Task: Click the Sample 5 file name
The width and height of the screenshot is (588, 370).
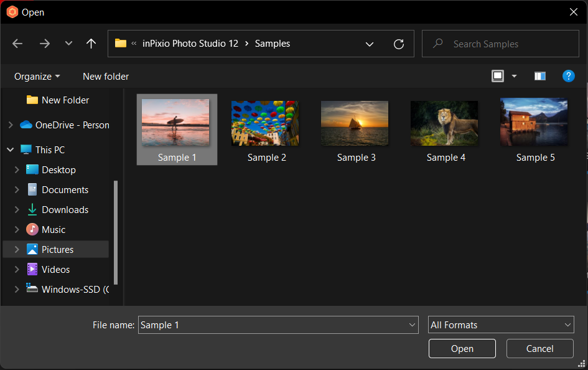Action: point(536,158)
